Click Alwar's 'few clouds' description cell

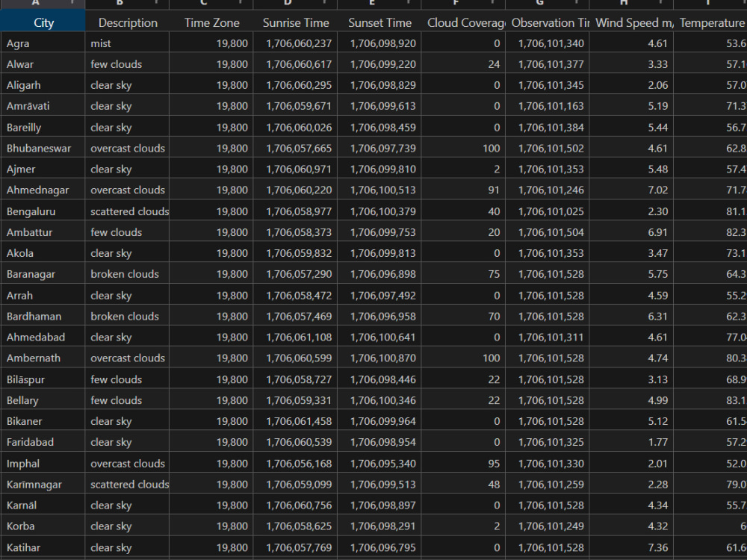pyautogui.click(x=127, y=64)
